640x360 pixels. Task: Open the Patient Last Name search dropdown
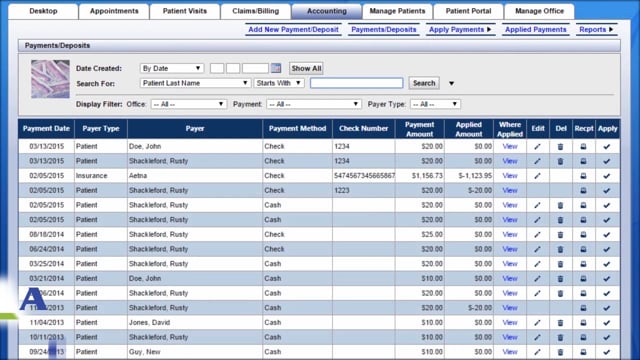(196, 83)
